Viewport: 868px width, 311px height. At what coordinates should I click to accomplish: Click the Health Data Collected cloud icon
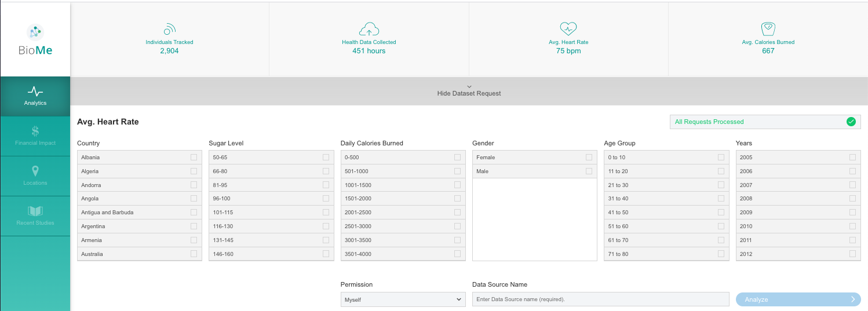pyautogui.click(x=369, y=29)
